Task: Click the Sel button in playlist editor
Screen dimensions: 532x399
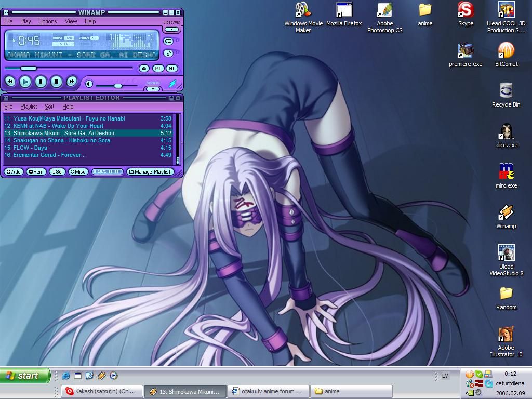Action: click(57, 171)
